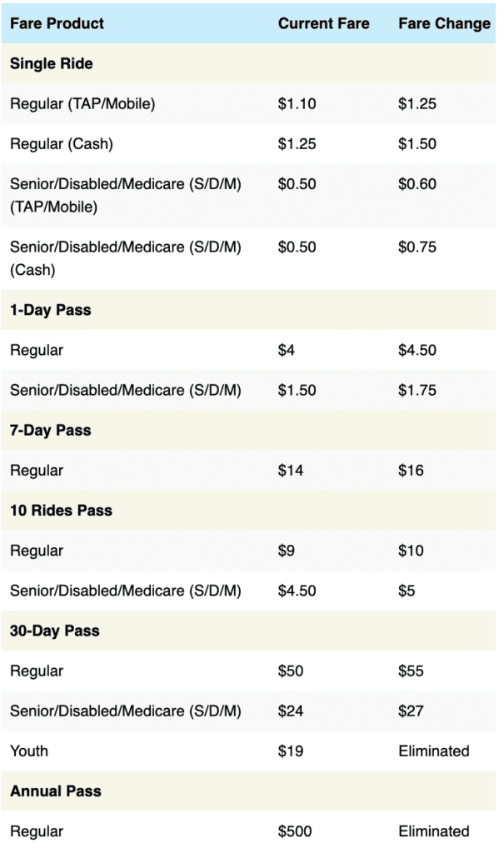
Task: Click the $1.50 fare change for Regular (Cash)
Action: [417, 144]
